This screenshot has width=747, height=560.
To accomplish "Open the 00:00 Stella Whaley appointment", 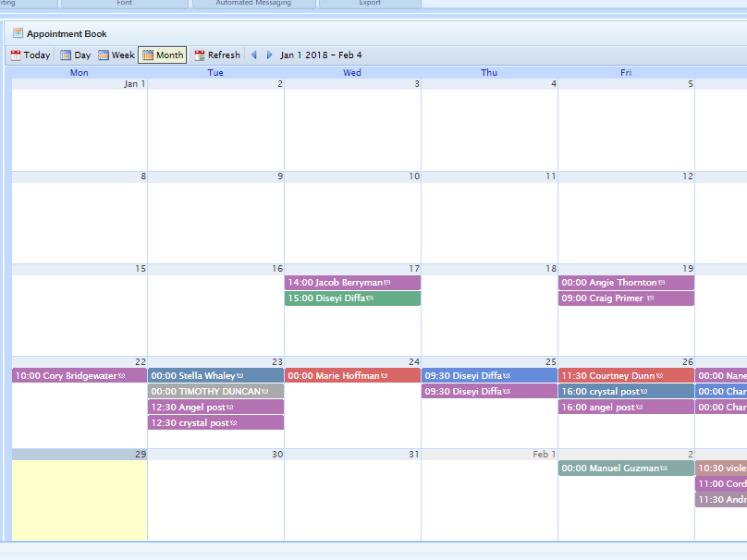I will click(x=214, y=376).
